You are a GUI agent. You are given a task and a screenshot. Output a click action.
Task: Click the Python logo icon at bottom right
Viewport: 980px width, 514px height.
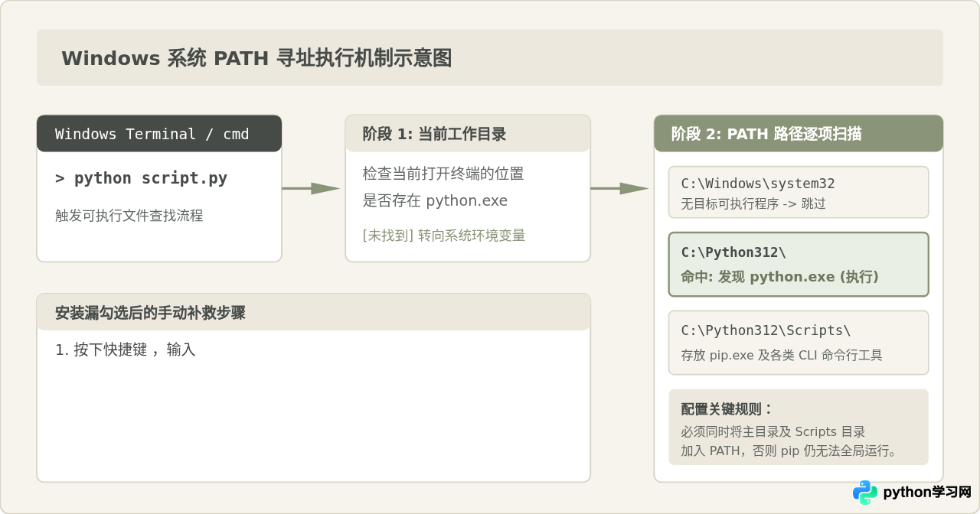click(865, 493)
